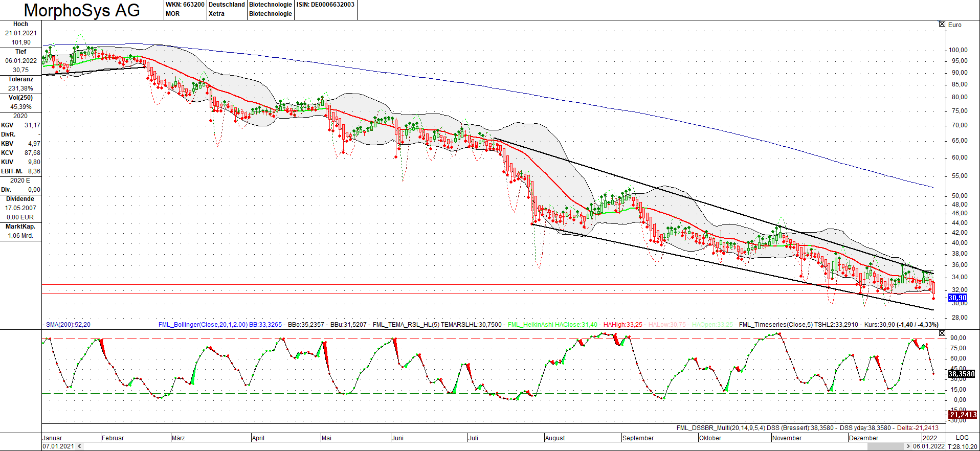The image size is (980, 451).
Task: Click the 2020 E heading
Action: tap(20, 181)
